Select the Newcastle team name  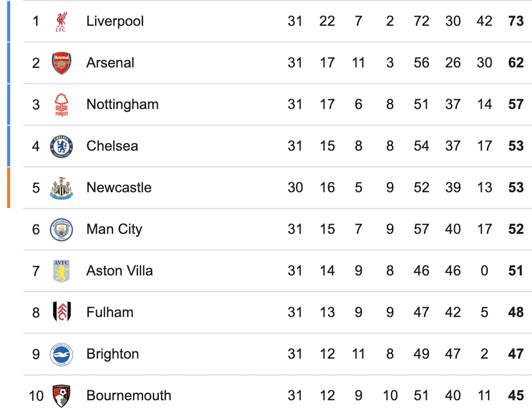tap(119, 187)
